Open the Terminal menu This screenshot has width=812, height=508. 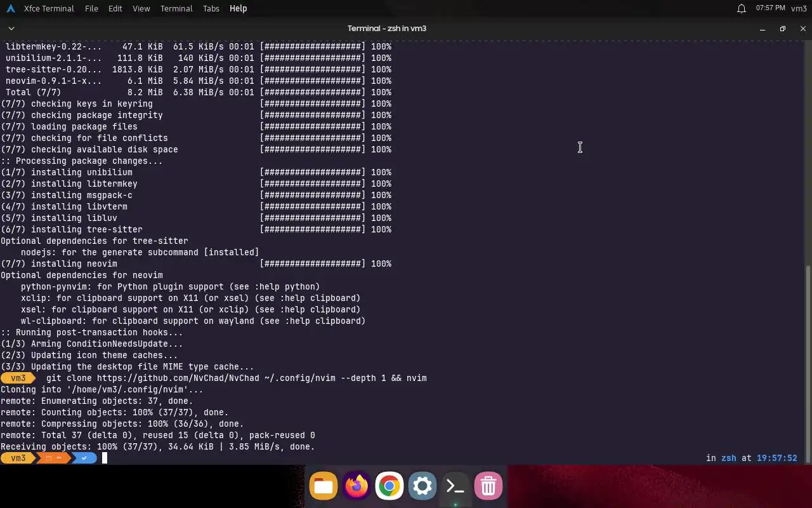pos(176,8)
